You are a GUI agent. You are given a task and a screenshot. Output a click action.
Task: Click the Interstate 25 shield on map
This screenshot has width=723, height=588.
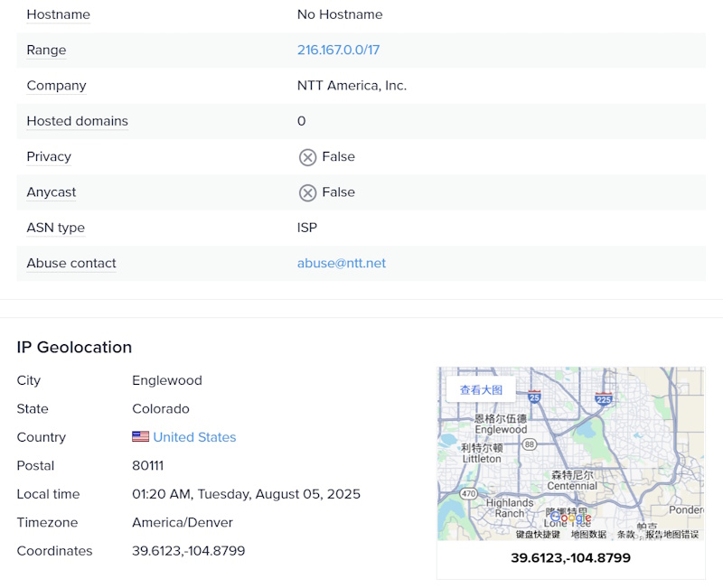535,396
